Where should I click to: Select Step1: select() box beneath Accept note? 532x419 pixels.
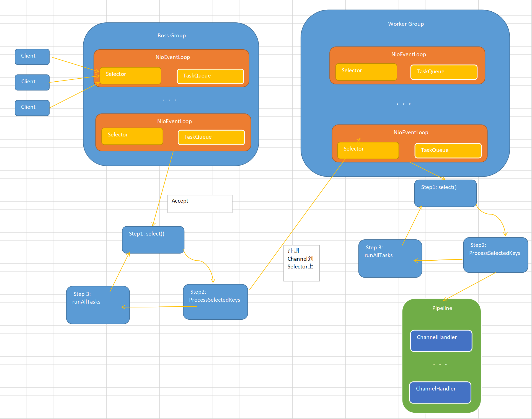(153, 240)
